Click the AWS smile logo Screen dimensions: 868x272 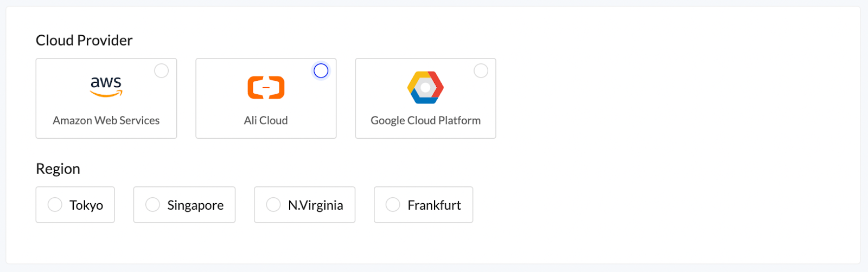point(106,87)
